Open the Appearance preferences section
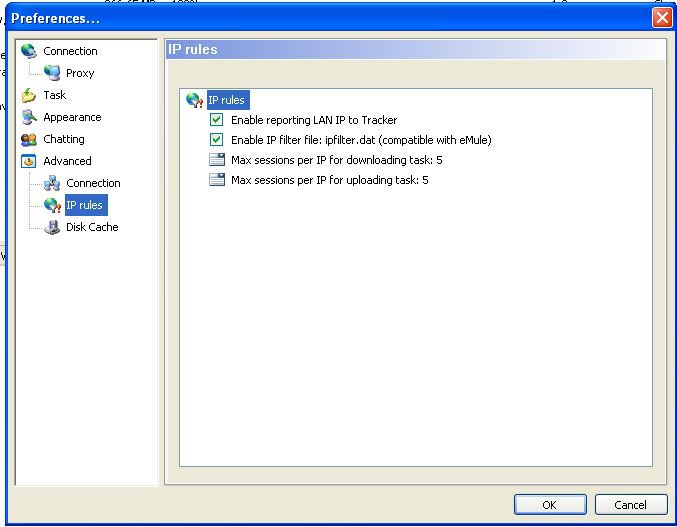Viewport: 677px width, 527px height. 72,117
